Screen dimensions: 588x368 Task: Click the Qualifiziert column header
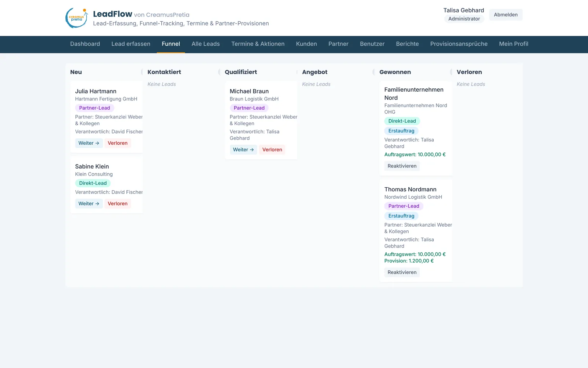[x=241, y=72]
